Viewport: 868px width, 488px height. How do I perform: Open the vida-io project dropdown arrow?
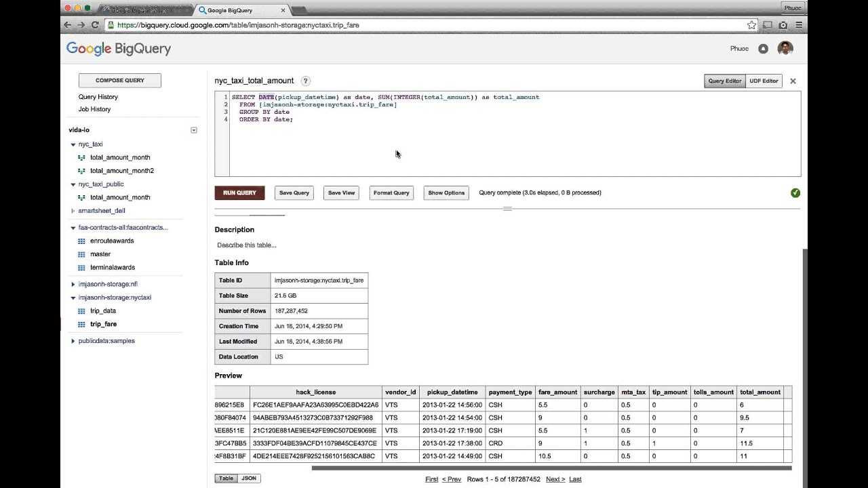point(194,130)
